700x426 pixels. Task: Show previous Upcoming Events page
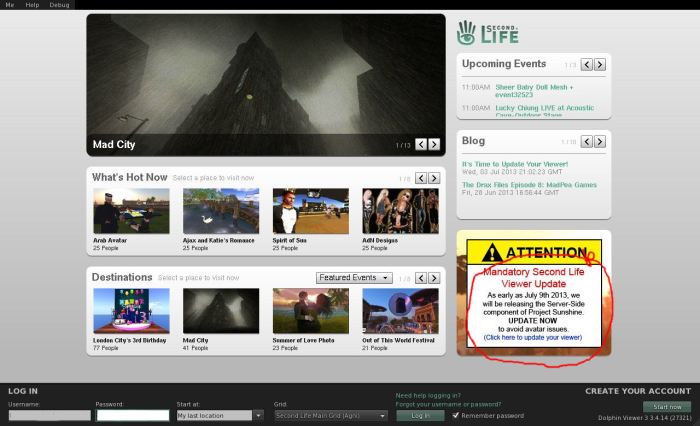[586, 65]
